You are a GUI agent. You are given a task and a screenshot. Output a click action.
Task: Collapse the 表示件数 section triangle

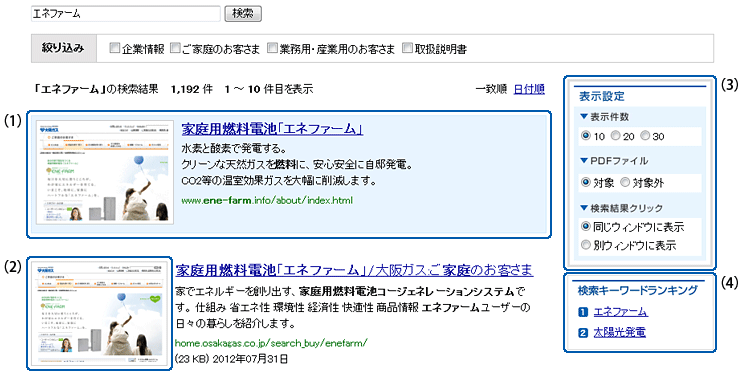point(584,116)
